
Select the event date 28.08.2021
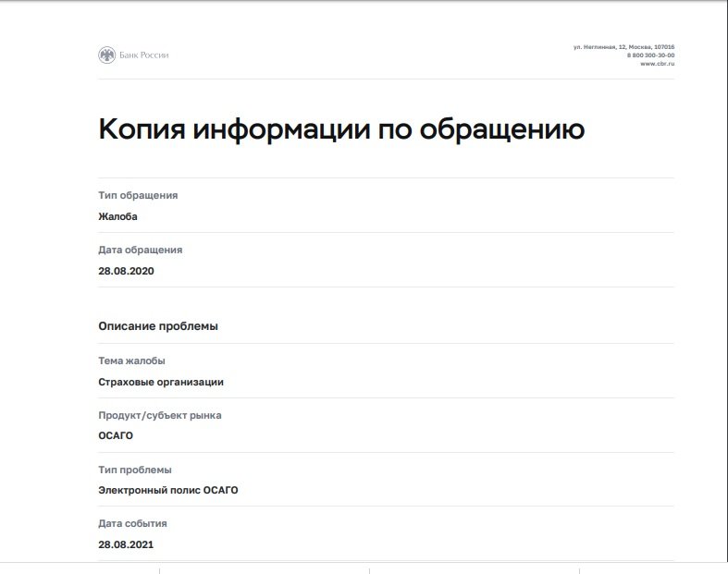tap(126, 544)
